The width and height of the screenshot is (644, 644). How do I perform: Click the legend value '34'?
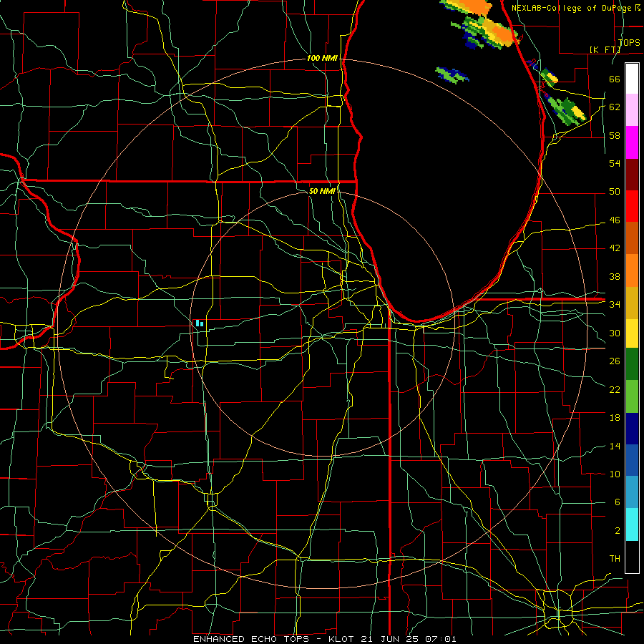tap(615, 305)
